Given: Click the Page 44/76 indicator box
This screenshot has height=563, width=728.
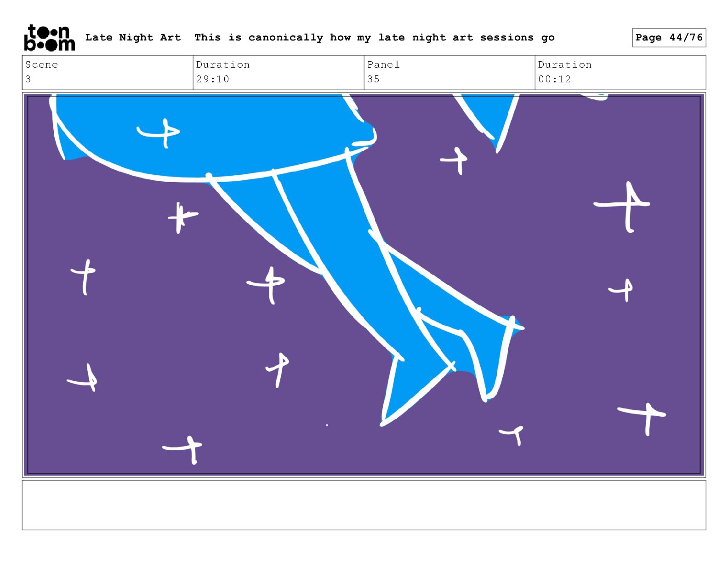Looking at the screenshot, I should click(x=669, y=37).
